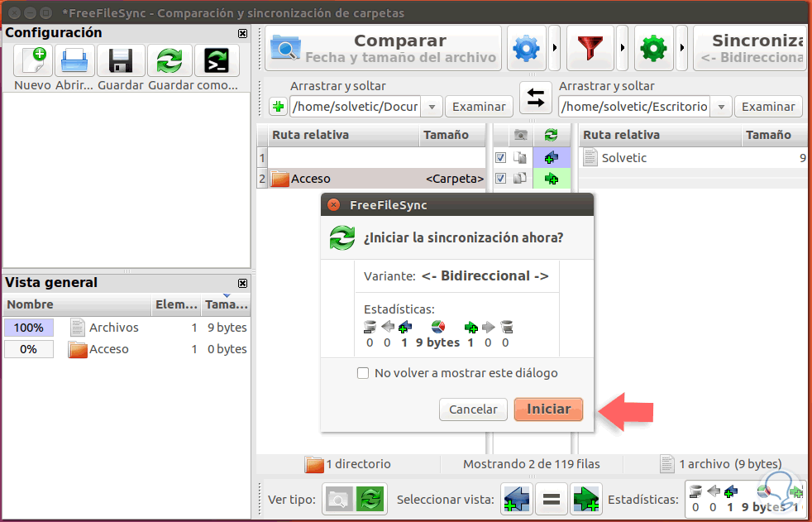Click the category view column header icon

pyautogui.click(x=520, y=136)
